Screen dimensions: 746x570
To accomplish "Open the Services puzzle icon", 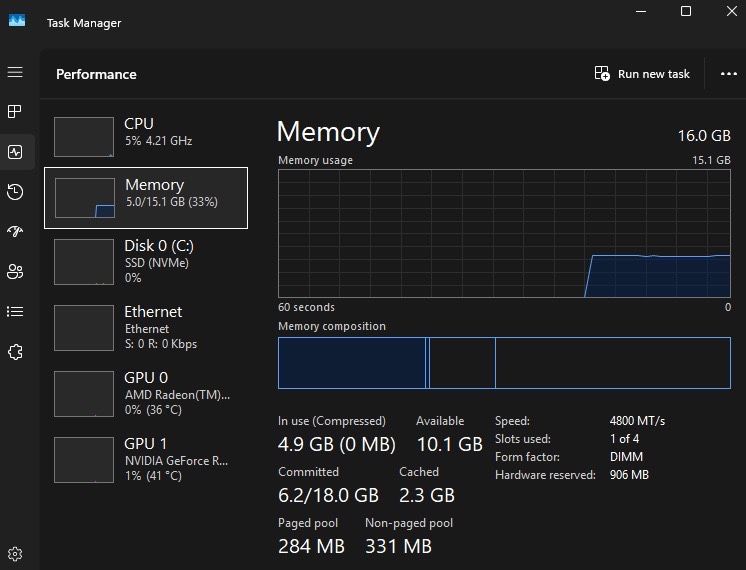I will click(15, 351).
